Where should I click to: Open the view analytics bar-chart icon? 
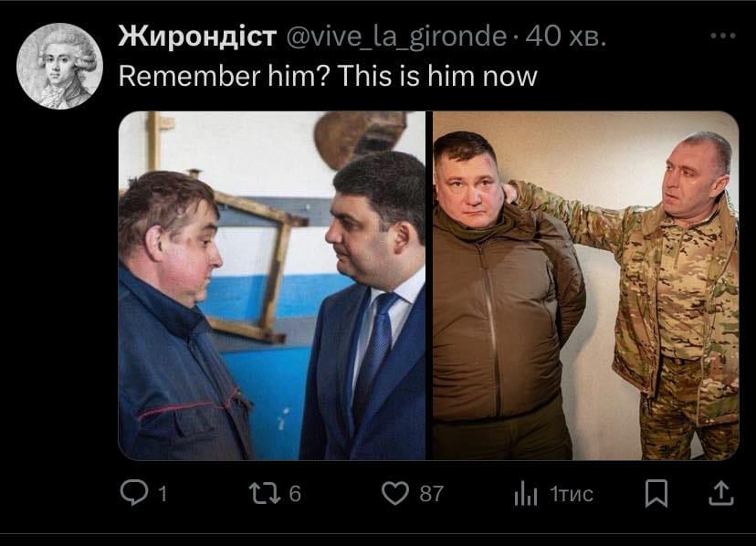click(x=525, y=494)
